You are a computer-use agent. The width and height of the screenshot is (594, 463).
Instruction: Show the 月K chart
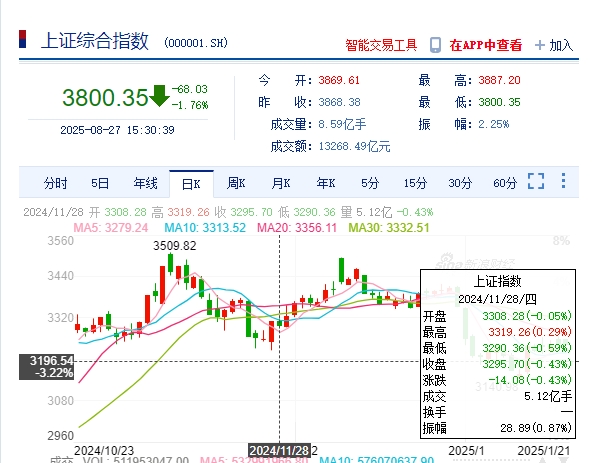pos(281,183)
